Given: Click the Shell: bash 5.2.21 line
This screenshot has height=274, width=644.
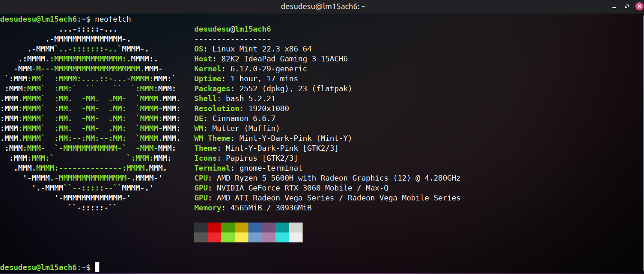Looking at the screenshot, I should point(235,98).
